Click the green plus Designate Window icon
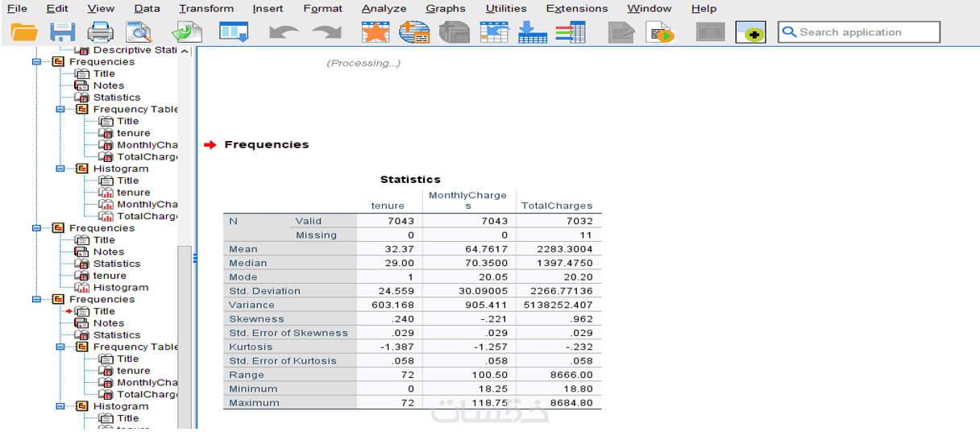 [x=750, y=32]
